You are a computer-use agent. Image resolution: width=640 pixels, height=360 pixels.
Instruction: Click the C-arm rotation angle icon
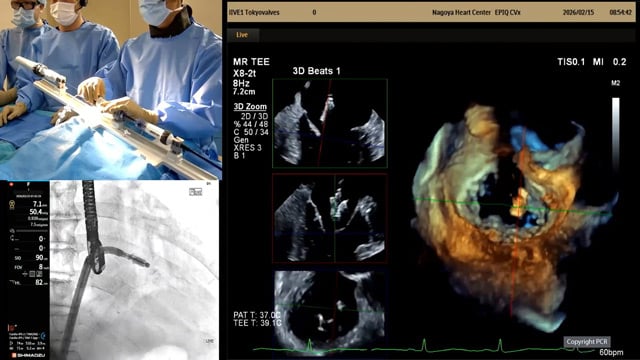12,238
